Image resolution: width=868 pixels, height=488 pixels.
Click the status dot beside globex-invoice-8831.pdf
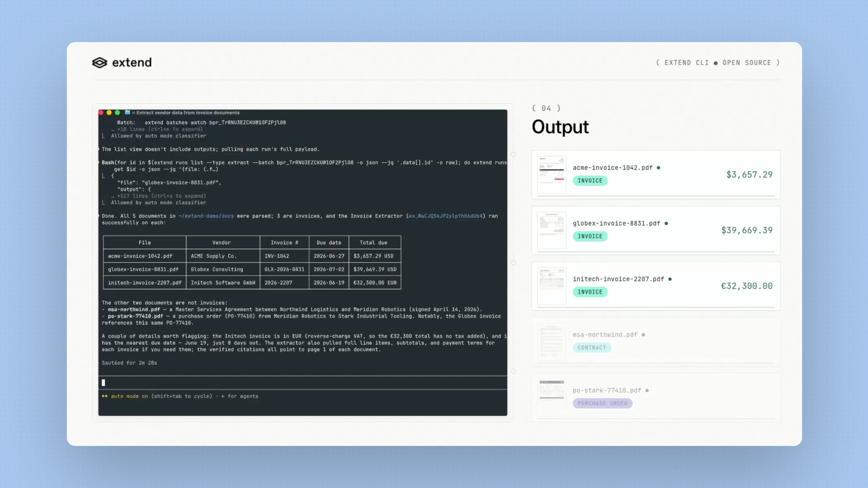click(x=666, y=223)
